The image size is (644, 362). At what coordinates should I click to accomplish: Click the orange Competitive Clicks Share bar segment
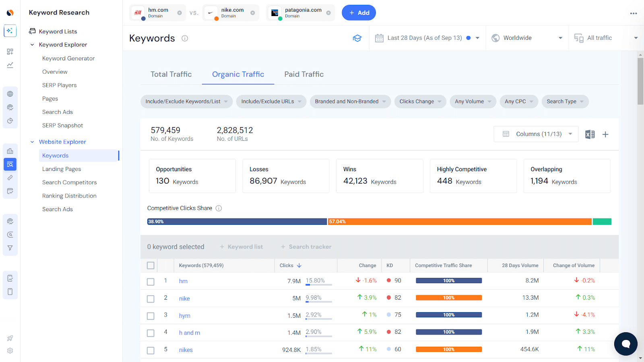tap(459, 221)
